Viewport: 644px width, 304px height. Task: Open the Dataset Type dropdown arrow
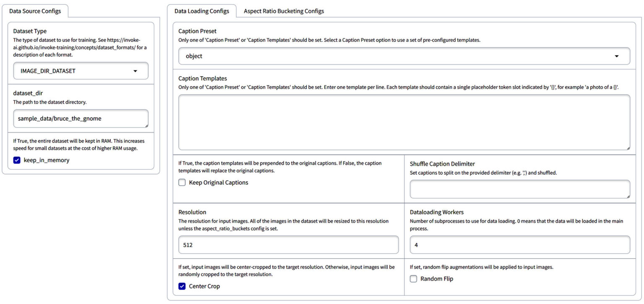point(135,71)
